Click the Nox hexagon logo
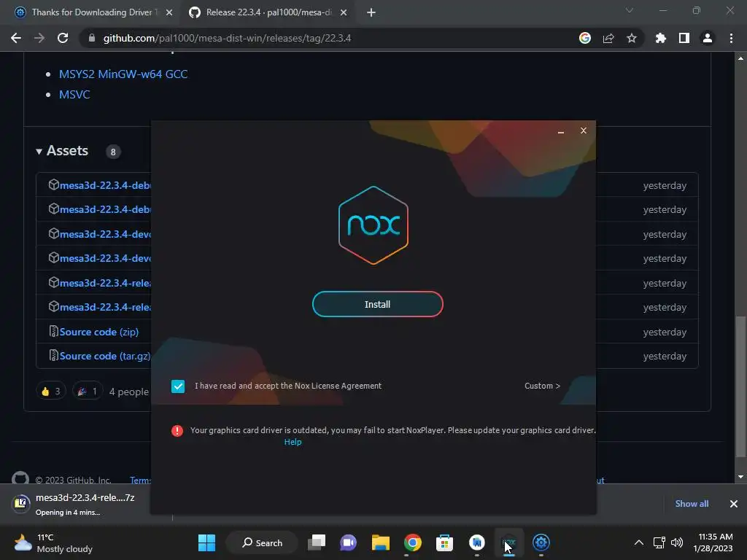 (373, 225)
